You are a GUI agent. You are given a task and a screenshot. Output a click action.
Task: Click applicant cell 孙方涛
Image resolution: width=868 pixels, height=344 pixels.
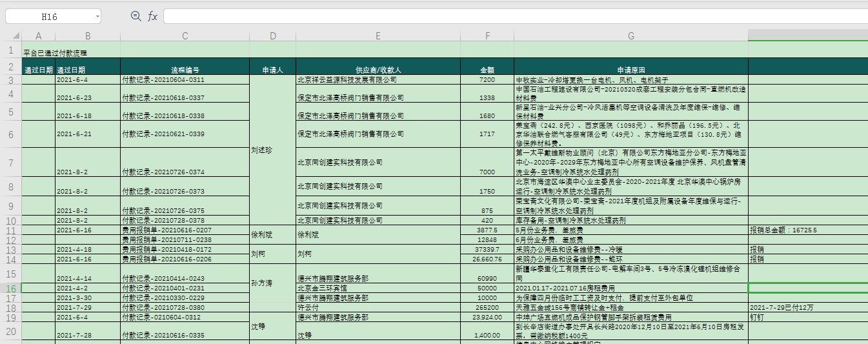(272, 283)
